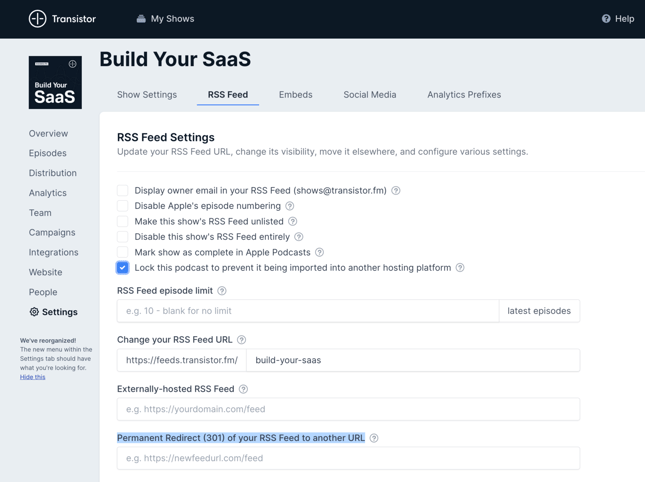Click the RSS Feed Settings heading
Screen dimensions: 645x482
click(166, 137)
